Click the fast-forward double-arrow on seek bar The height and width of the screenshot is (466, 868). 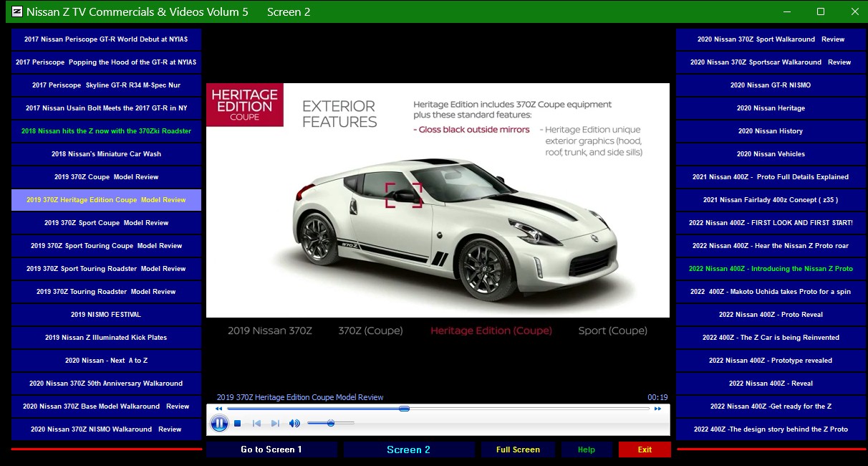tap(657, 409)
